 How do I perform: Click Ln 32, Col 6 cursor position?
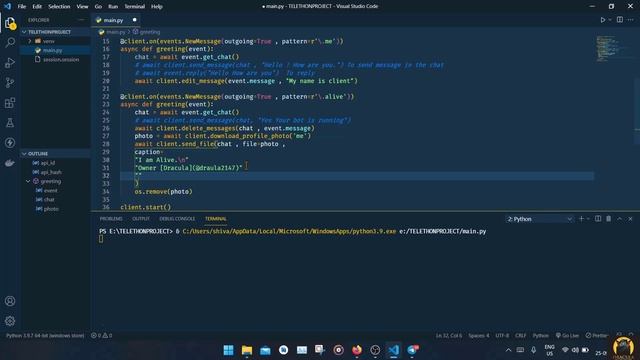pos(449,336)
